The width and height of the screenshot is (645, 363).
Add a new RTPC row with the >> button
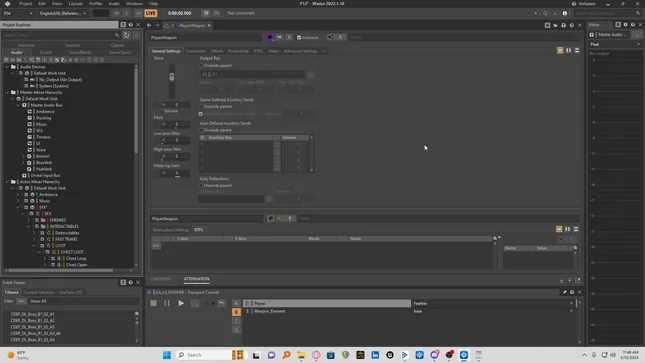(156, 246)
